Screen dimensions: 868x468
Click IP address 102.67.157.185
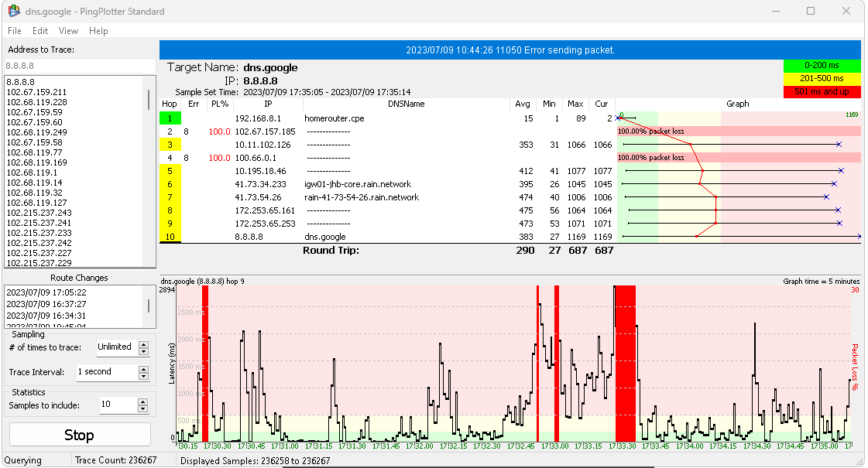click(265, 132)
